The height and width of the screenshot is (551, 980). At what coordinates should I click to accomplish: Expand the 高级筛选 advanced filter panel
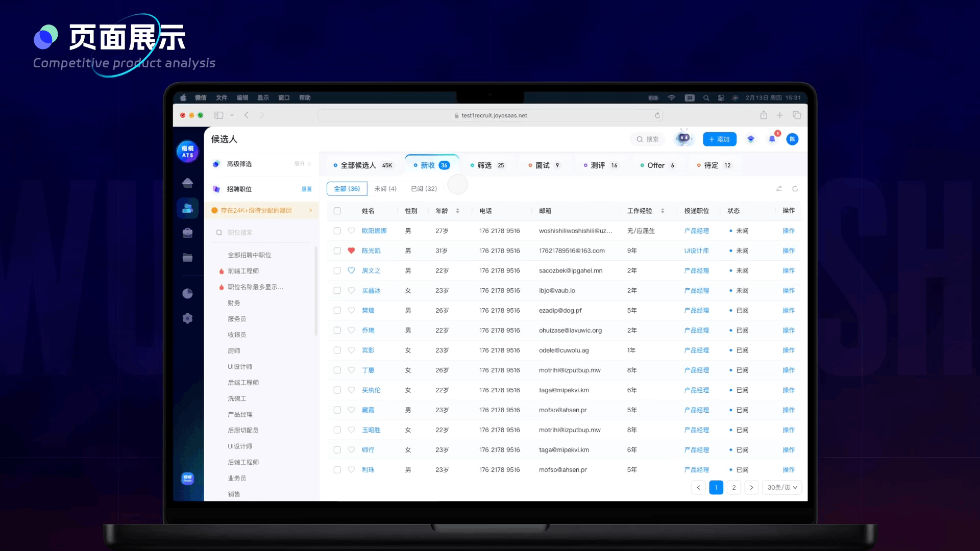point(302,164)
